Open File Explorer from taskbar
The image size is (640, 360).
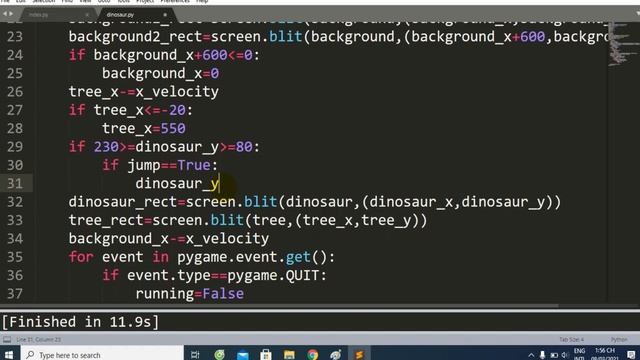(x=289, y=354)
